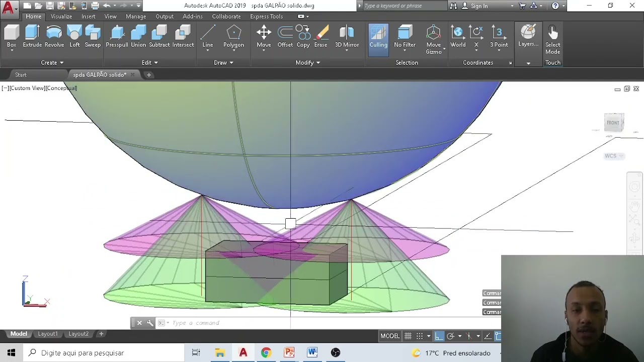Click the Conceptual visual style label
The width and height of the screenshot is (644, 362).
pos(61,88)
